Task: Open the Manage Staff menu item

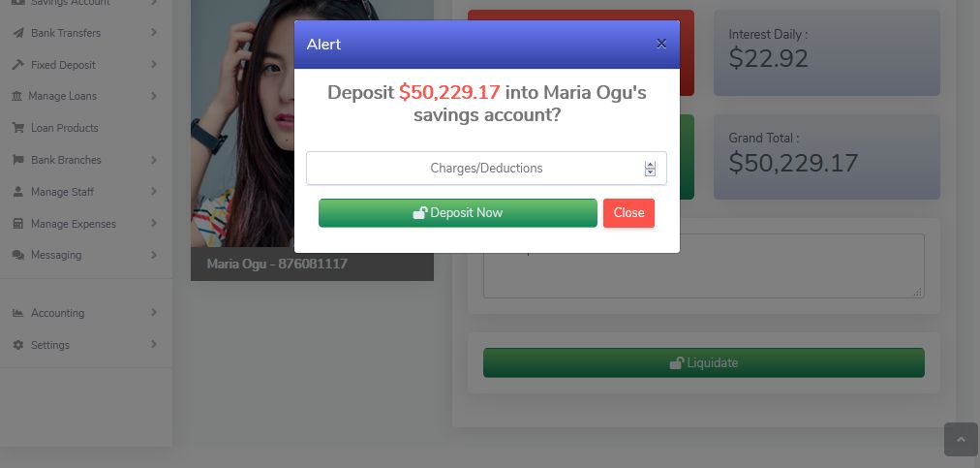Action: [x=63, y=192]
